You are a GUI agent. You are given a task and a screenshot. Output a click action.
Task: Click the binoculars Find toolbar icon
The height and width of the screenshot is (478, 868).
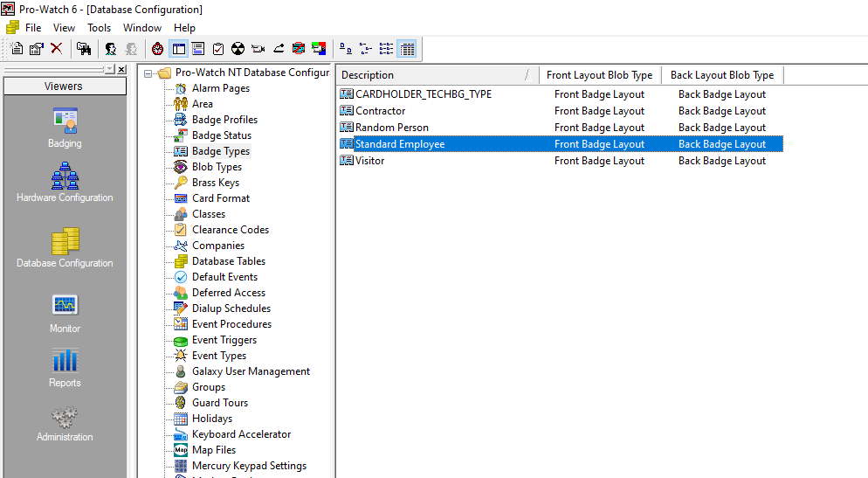(84, 49)
